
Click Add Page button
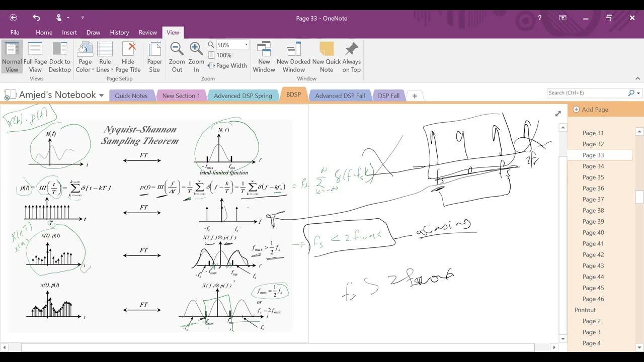[x=591, y=109]
